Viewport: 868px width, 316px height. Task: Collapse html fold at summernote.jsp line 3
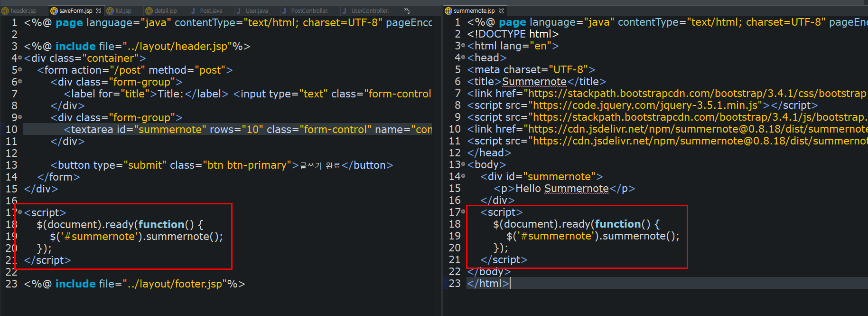point(463,46)
